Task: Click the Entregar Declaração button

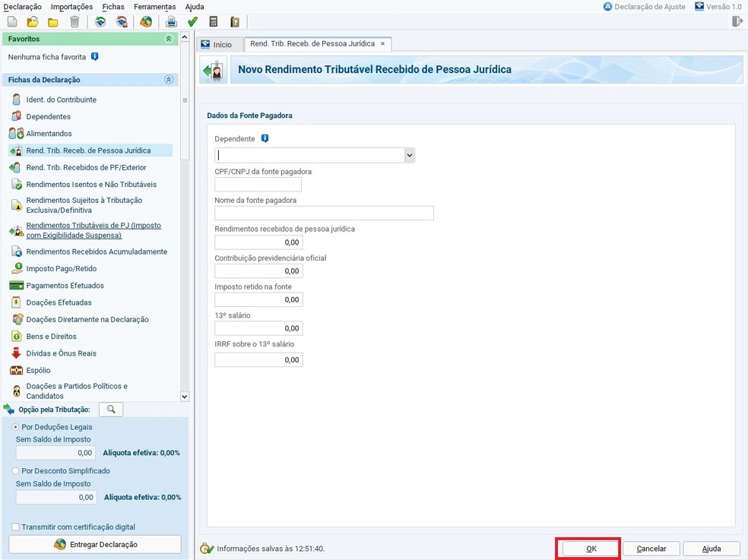Action: (95, 544)
